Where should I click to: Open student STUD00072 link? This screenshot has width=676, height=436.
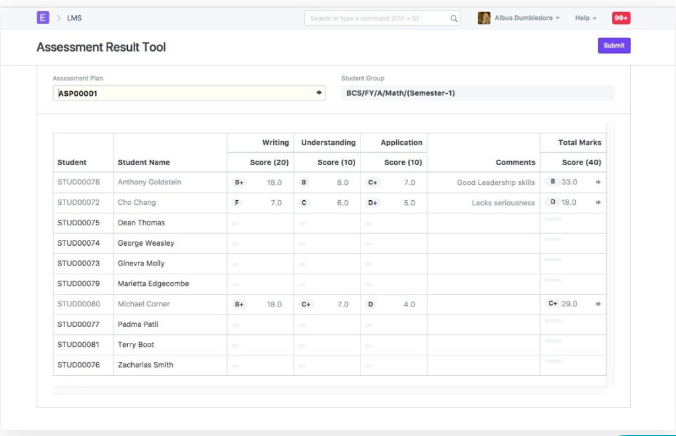point(78,202)
